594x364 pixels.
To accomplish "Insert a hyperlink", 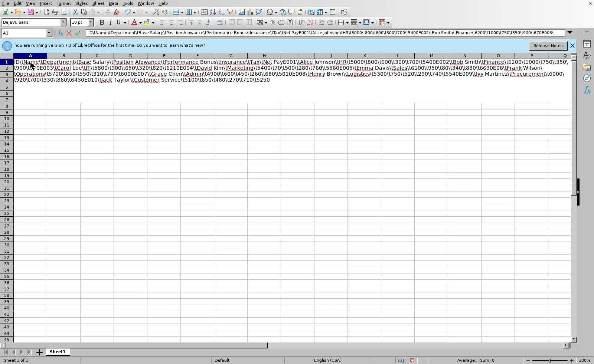I will point(283,12).
